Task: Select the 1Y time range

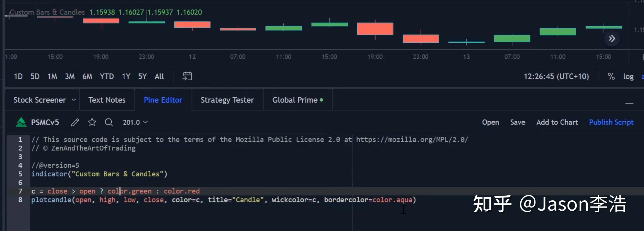Action: 126,76
